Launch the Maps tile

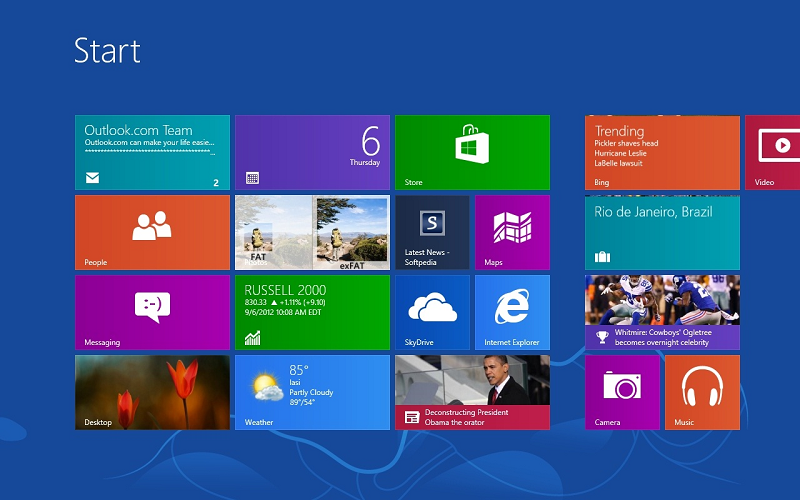click(x=512, y=233)
